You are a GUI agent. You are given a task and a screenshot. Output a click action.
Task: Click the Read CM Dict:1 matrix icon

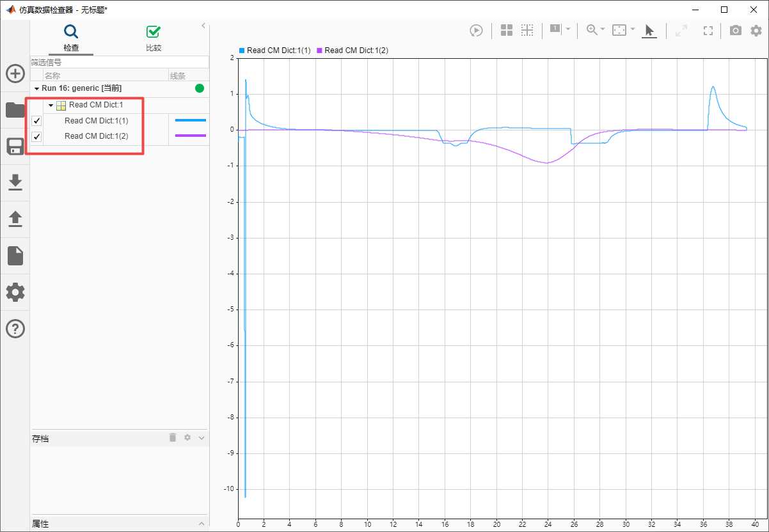pyautogui.click(x=61, y=106)
